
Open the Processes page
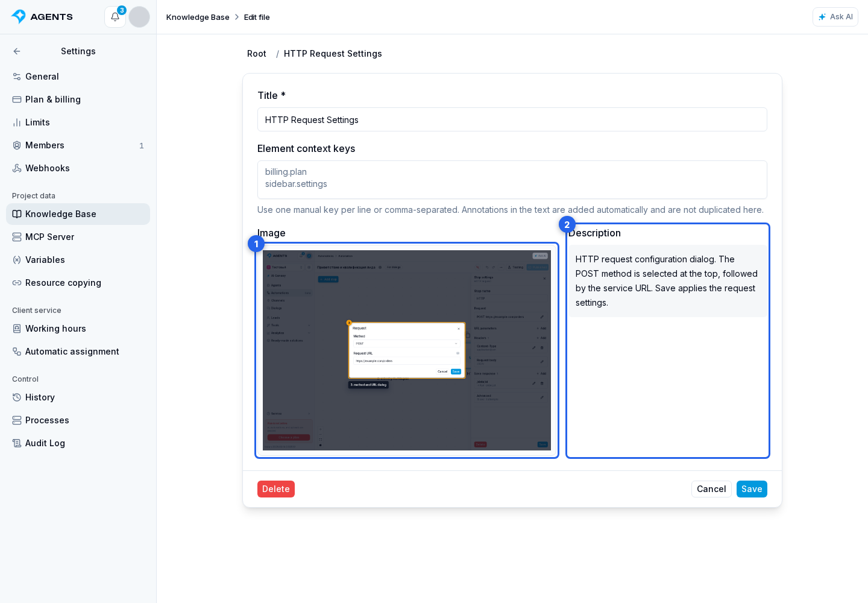point(78,420)
